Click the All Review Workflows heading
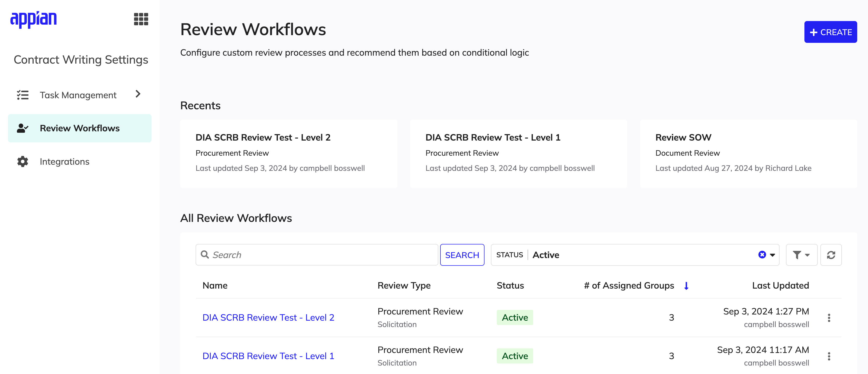Image resolution: width=868 pixels, height=374 pixels. click(x=236, y=218)
